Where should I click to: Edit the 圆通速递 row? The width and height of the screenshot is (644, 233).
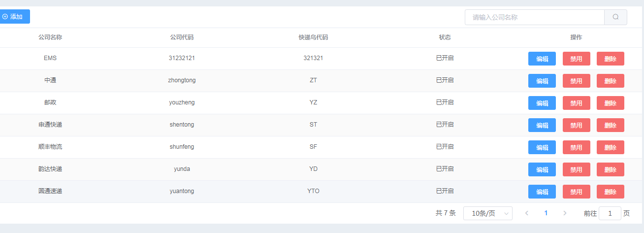pyautogui.click(x=542, y=192)
